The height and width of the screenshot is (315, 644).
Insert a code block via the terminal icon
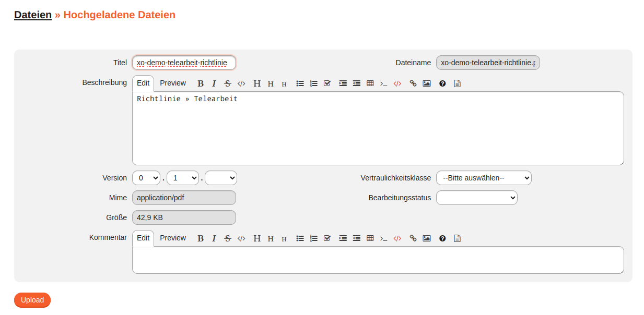pos(383,83)
